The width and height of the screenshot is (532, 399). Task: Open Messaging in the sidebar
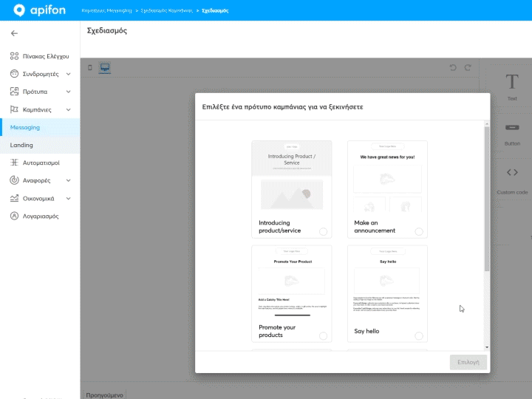25,127
